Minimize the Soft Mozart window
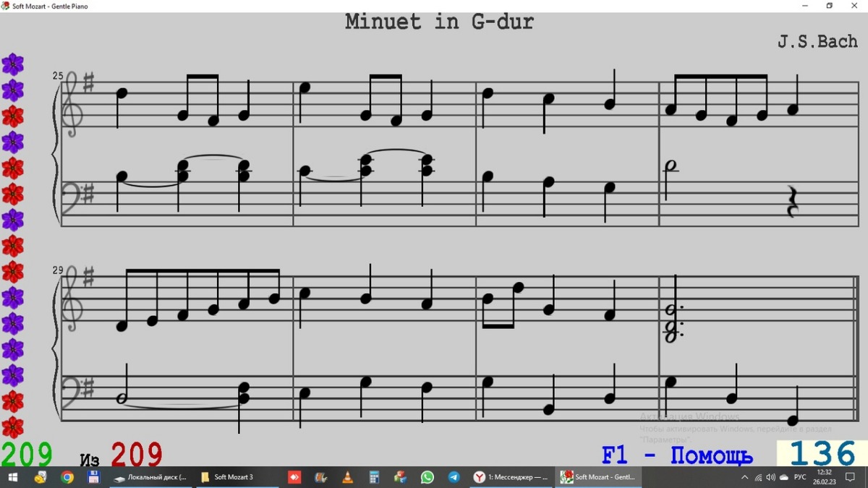Screen dimensions: 868x488 point(805,6)
